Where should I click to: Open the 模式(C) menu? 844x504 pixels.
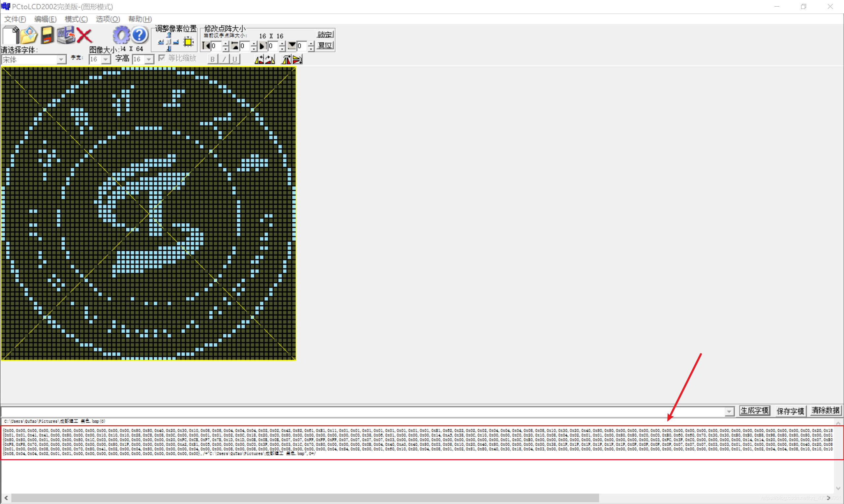[75, 19]
